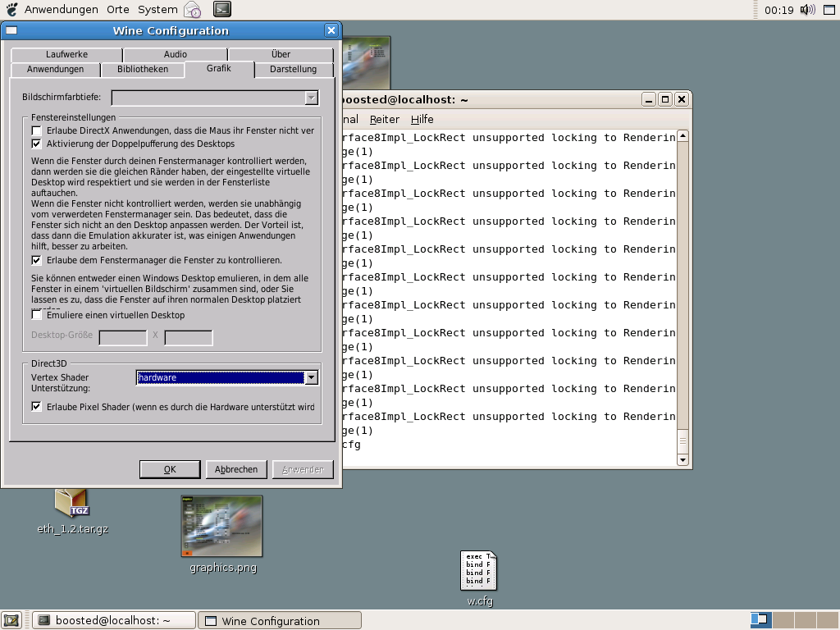Open the volume speaker control
Viewport: 840px width, 630px height.
coord(807,10)
